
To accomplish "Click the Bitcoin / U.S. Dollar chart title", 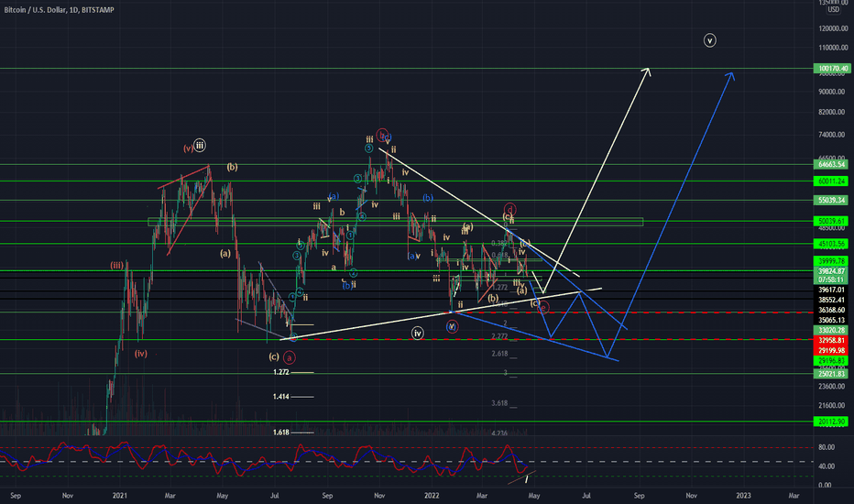I will 59,10.
